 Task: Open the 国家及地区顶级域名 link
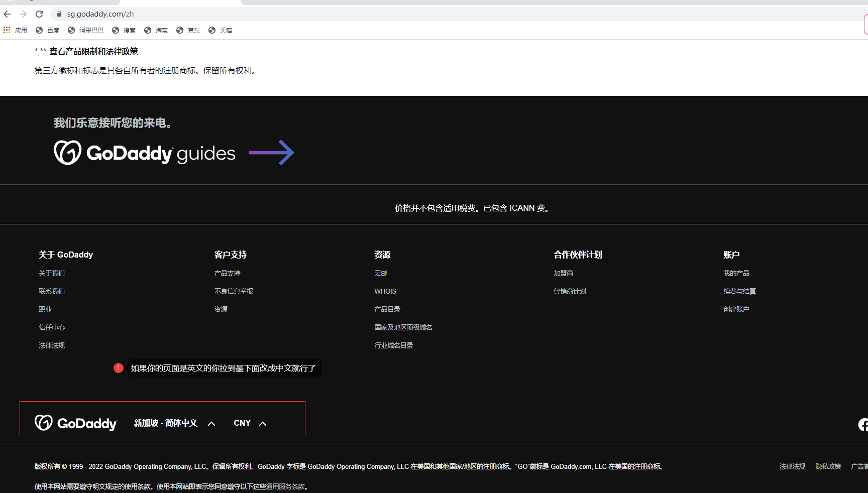pyautogui.click(x=403, y=327)
